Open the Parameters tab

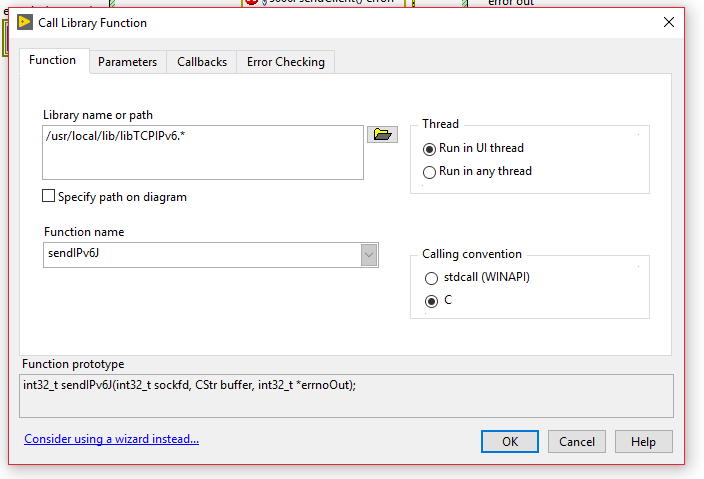click(x=127, y=62)
